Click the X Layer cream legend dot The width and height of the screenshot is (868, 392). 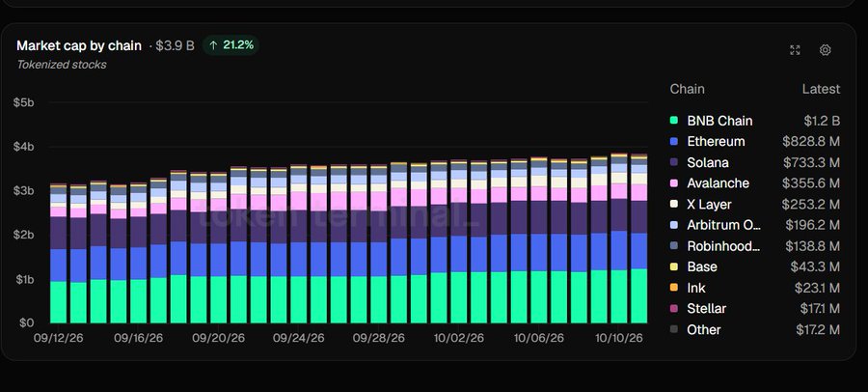coord(674,204)
